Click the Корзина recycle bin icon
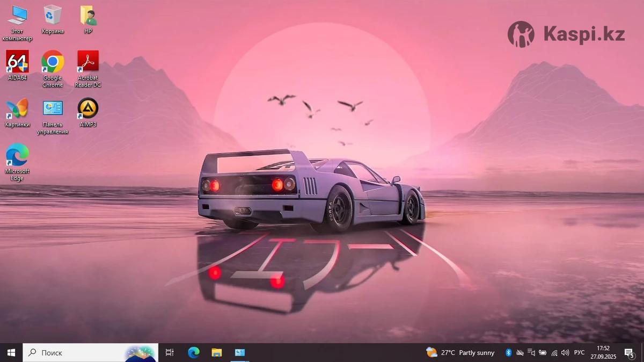The image size is (644, 362). tap(53, 16)
